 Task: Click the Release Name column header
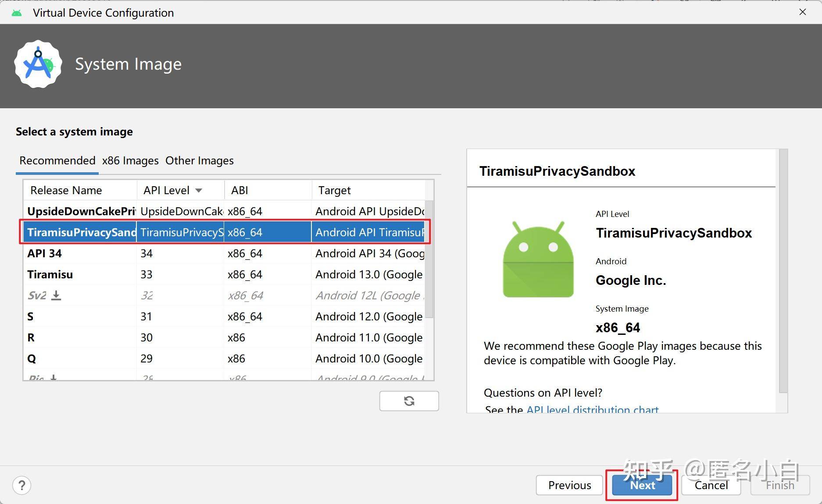click(x=80, y=190)
